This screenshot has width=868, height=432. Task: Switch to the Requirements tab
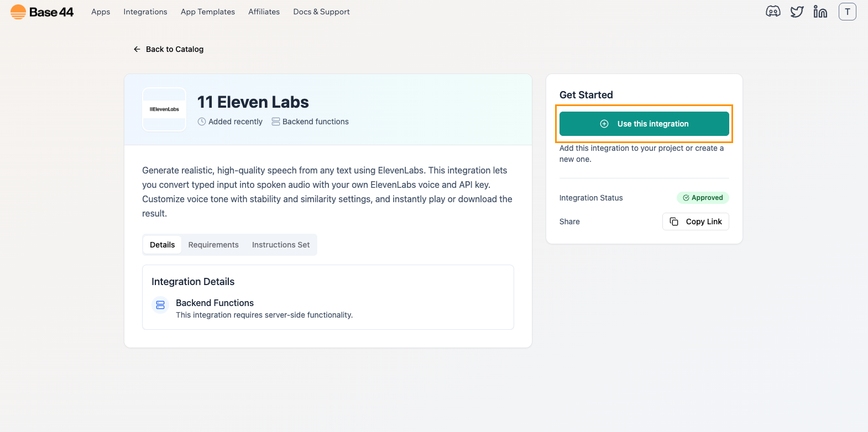tap(213, 244)
